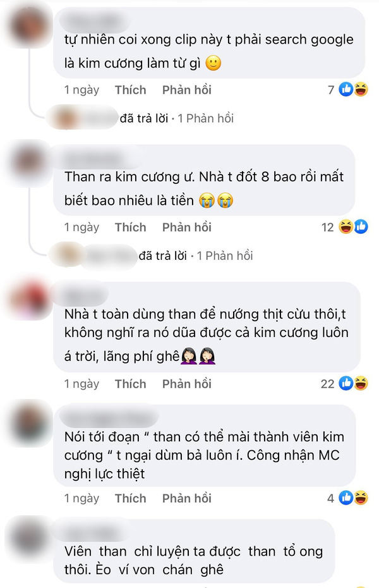Viewport: 379px width, 588px height.
Task: Open the first commenter's blurred profile avatar
Action: click(29, 25)
